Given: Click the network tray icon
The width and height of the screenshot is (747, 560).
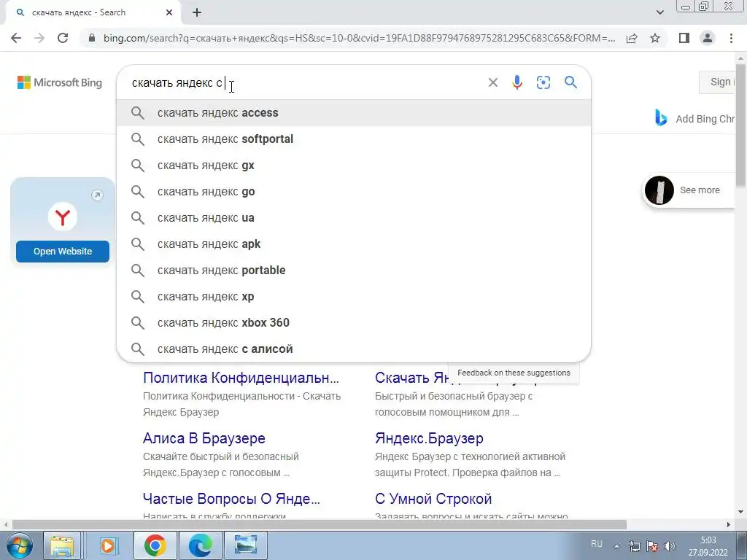Looking at the screenshot, I should coord(635,546).
